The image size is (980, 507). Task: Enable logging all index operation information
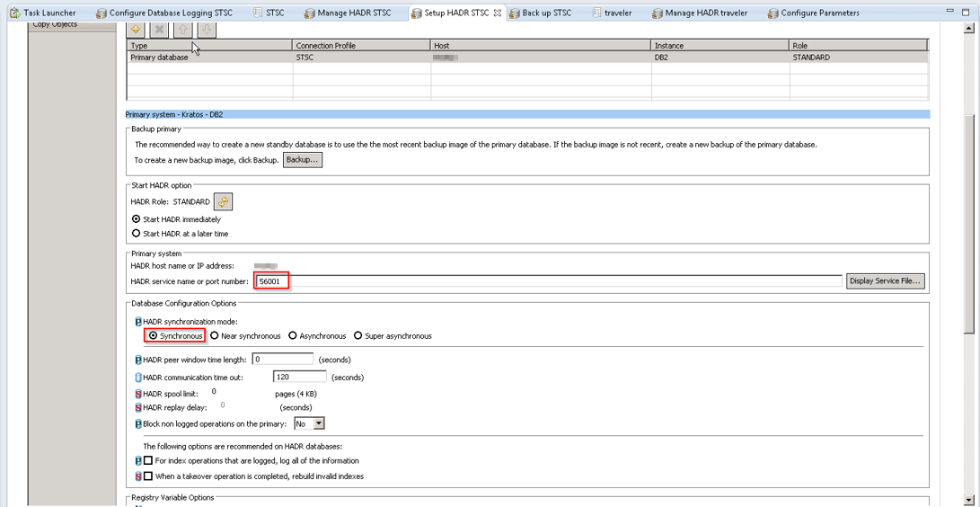(x=148, y=461)
